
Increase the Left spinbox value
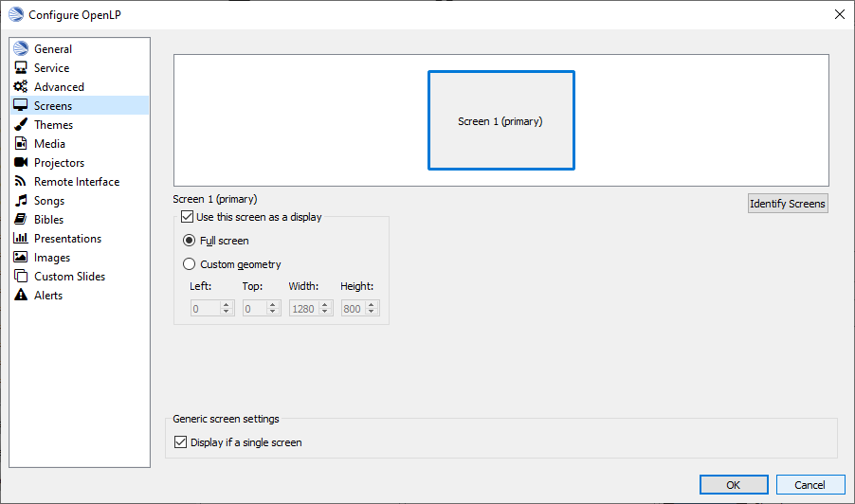click(227, 305)
